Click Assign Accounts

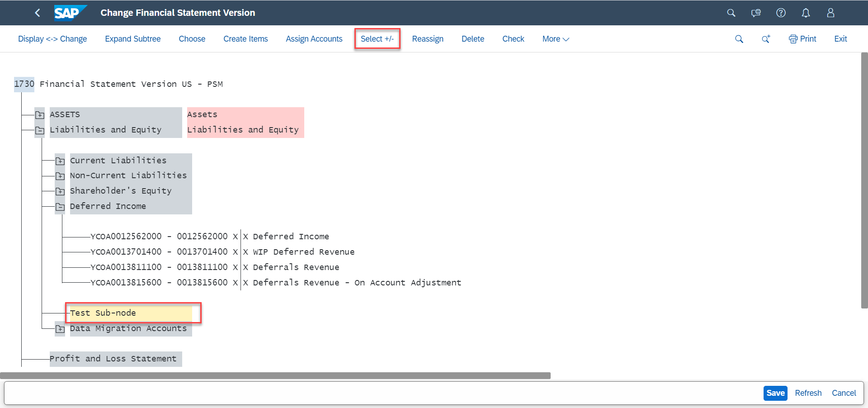pos(314,39)
